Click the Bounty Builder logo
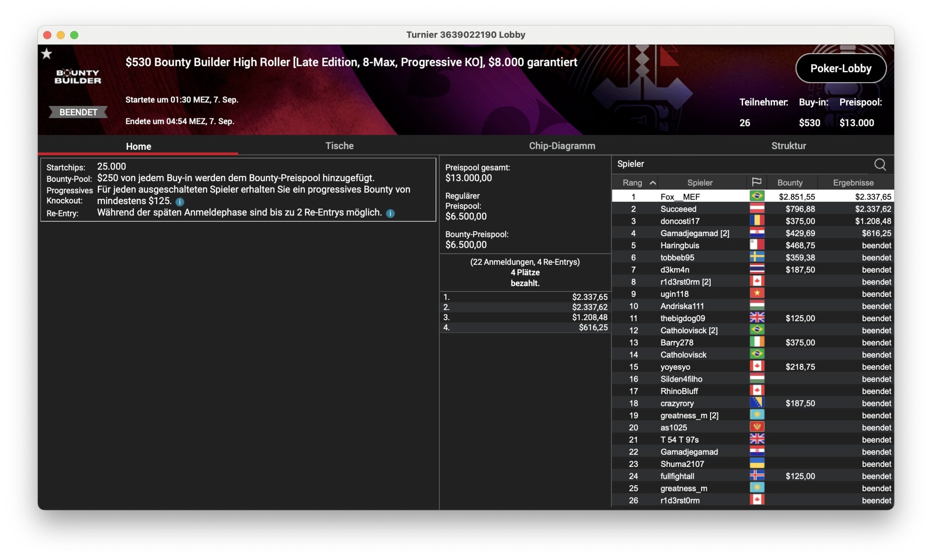932x560 pixels. [x=78, y=77]
